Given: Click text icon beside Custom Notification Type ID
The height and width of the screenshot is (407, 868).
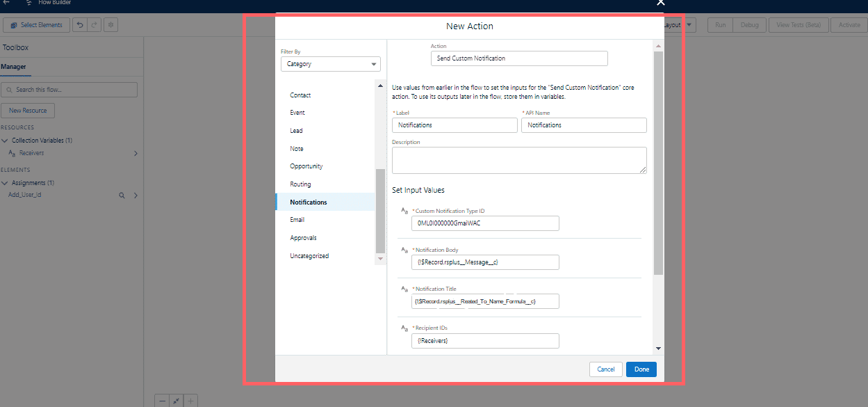Looking at the screenshot, I should point(404,211).
